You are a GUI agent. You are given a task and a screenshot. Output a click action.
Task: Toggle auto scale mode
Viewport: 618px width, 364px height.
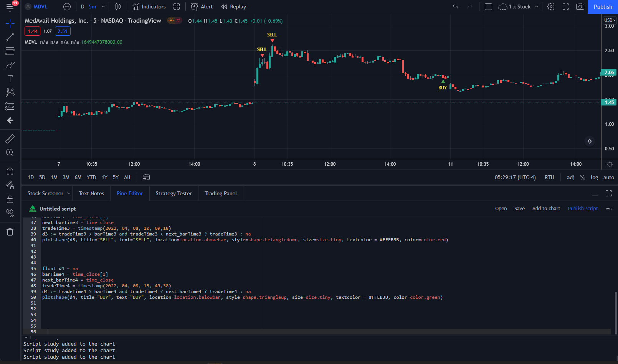tap(609, 178)
